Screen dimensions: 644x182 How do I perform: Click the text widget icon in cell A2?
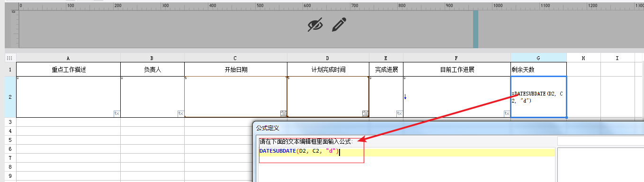point(117,113)
